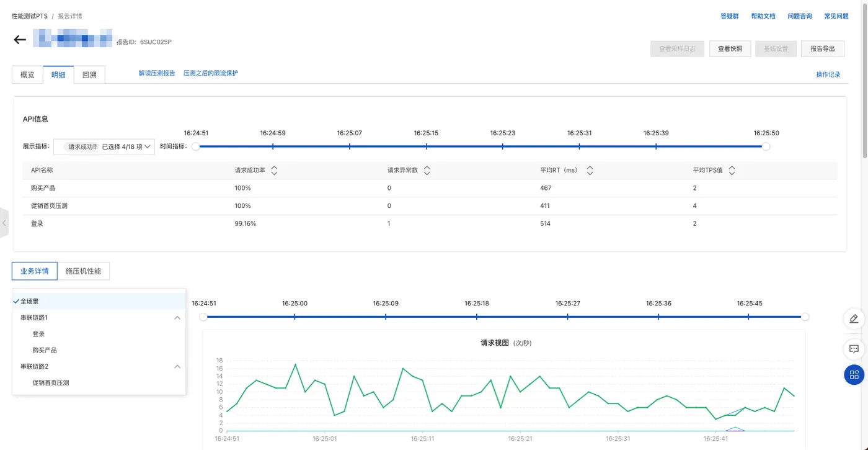Open the 问题咨询 link
This screenshot has height=450, width=868.
[800, 16]
